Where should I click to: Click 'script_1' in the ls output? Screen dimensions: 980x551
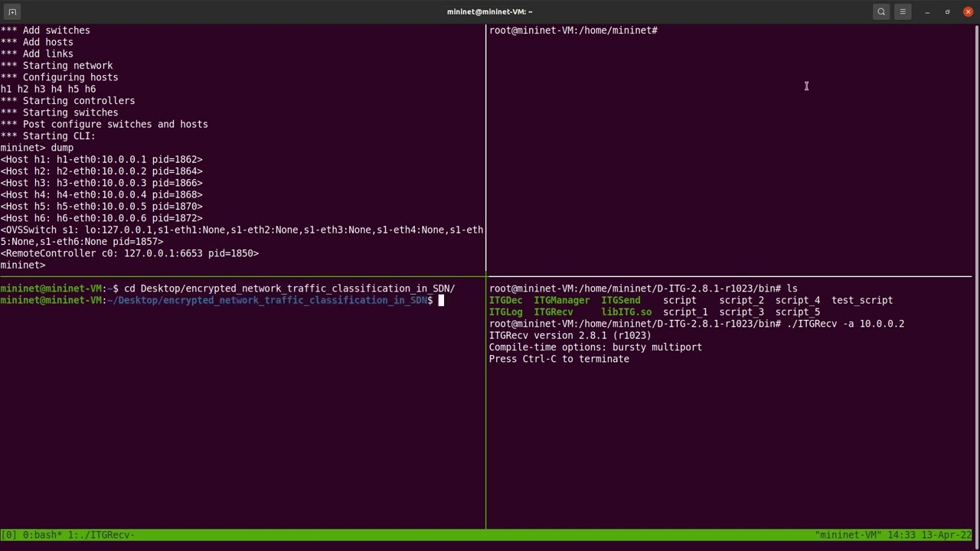click(x=685, y=312)
